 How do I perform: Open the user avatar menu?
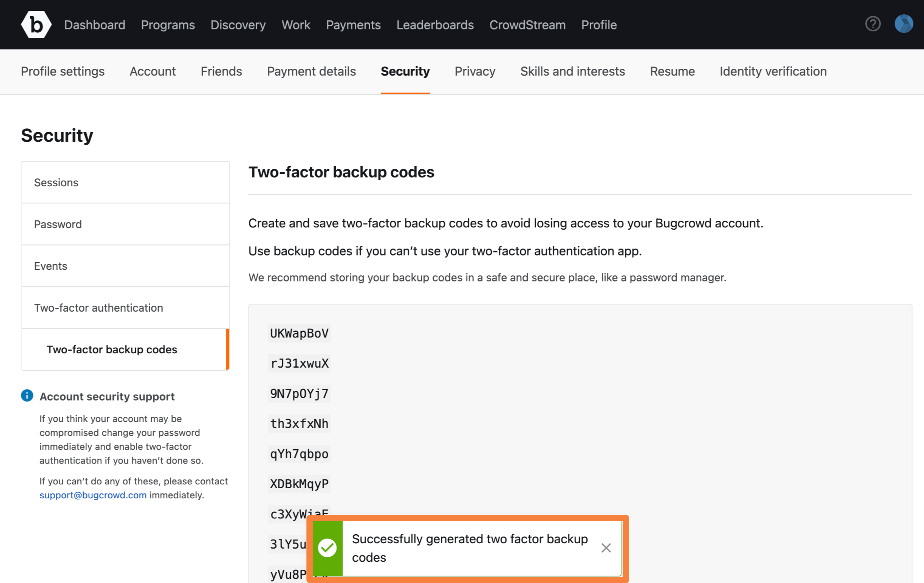click(904, 24)
